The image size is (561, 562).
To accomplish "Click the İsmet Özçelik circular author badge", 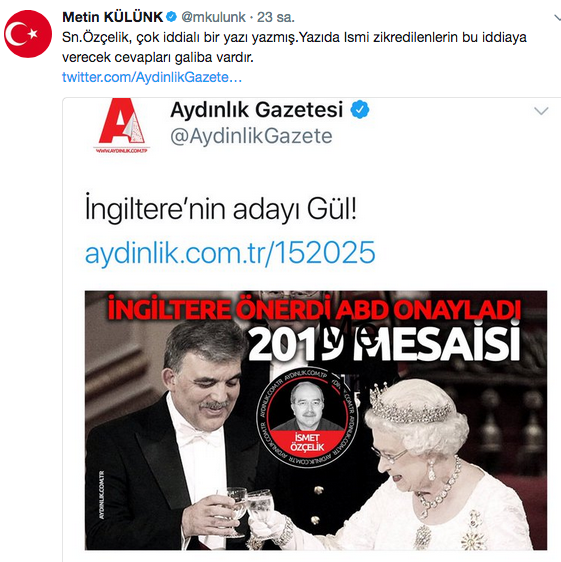I will click(x=307, y=418).
